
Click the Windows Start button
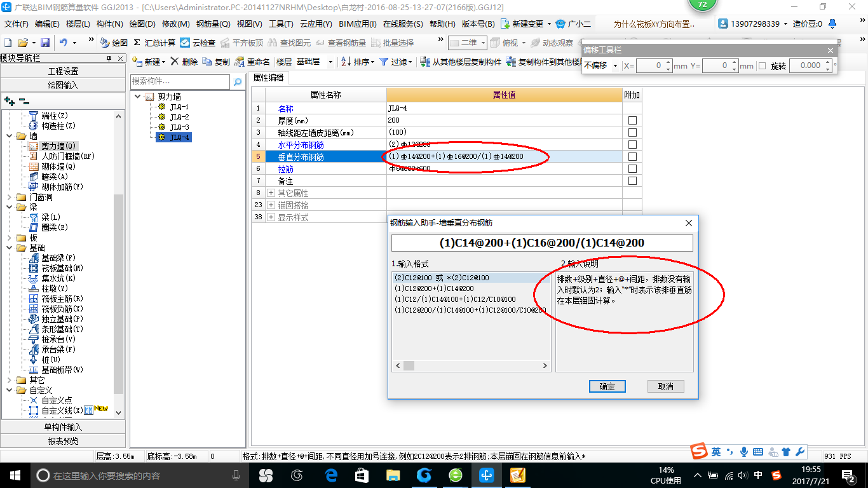click(15, 475)
